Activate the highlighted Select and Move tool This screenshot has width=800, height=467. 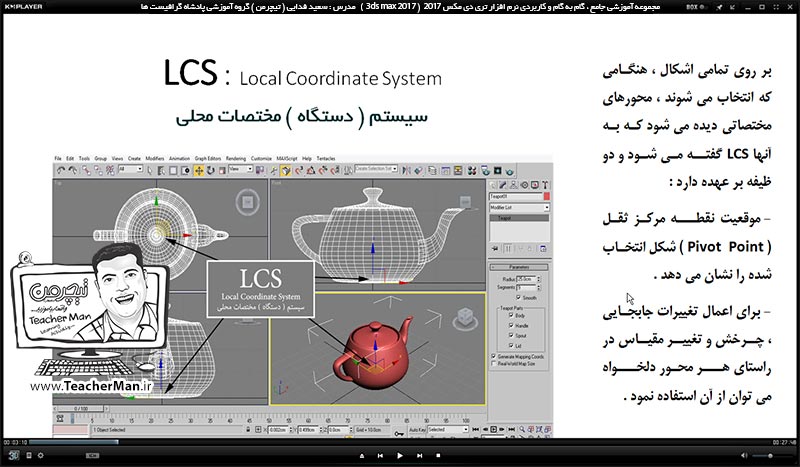[x=199, y=170]
